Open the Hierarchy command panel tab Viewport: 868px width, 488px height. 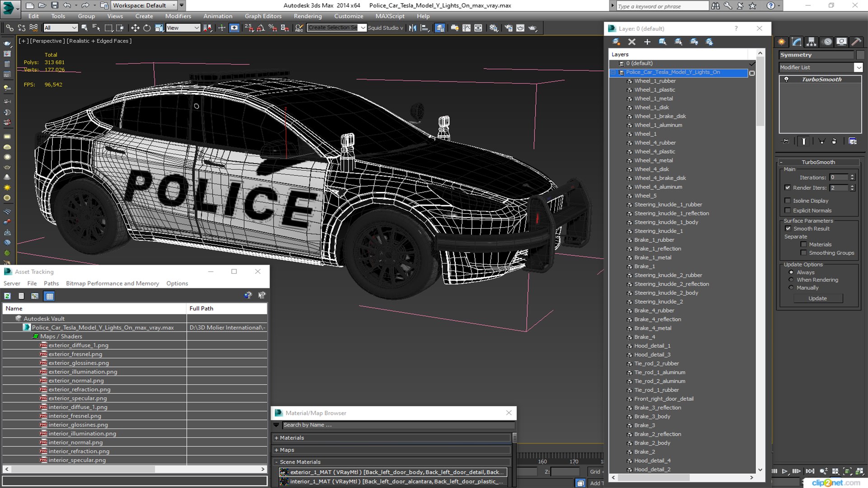point(811,42)
